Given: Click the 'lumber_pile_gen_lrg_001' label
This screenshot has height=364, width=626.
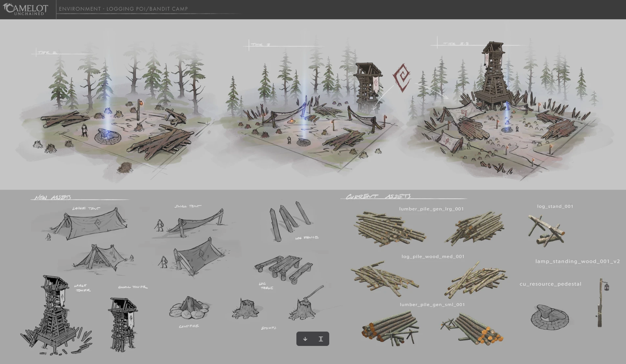Looking at the screenshot, I should coord(431,209).
